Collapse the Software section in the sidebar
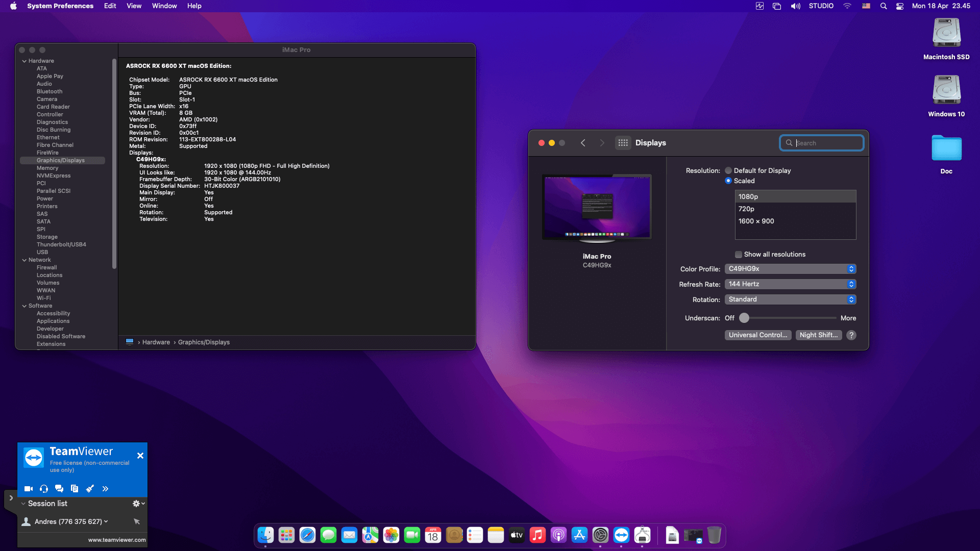 tap(24, 306)
